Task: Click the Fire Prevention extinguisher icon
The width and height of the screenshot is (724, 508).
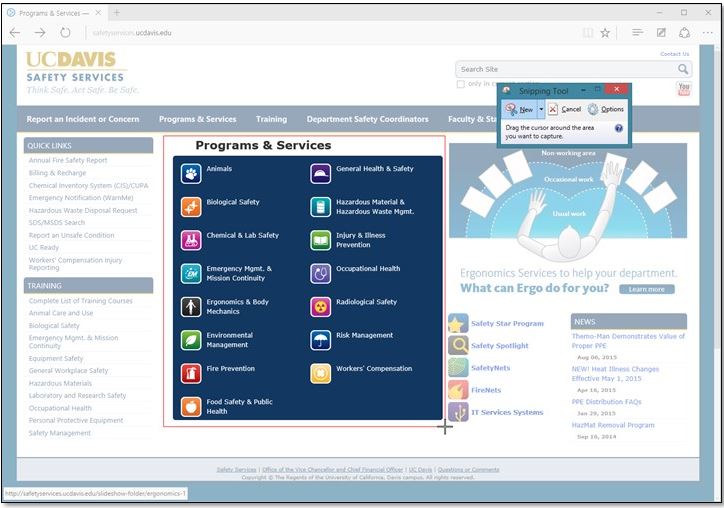Action: pos(191,374)
